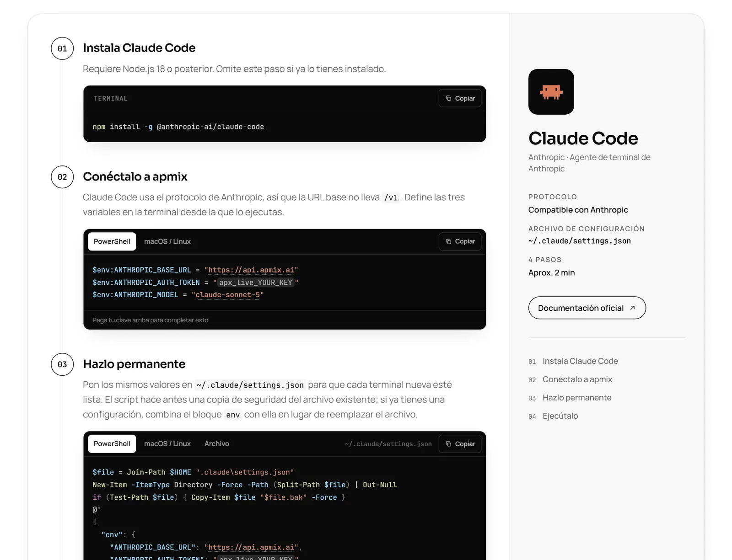Click the Claude Code sidebar title
Image resolution: width=732 pixels, height=560 pixels.
point(583,138)
